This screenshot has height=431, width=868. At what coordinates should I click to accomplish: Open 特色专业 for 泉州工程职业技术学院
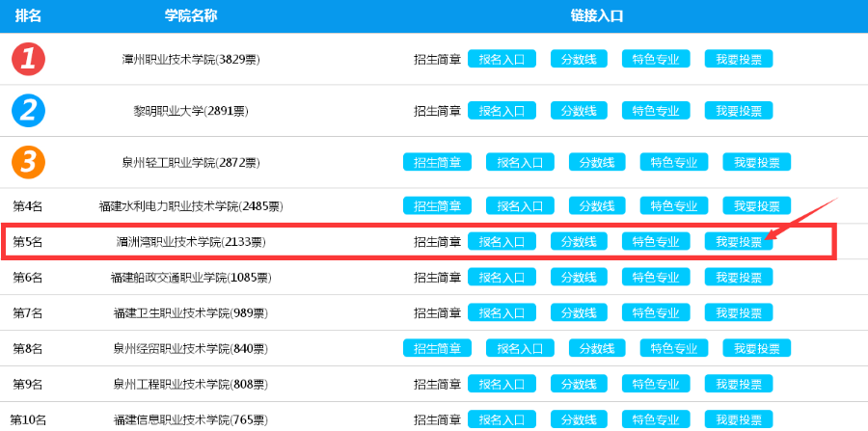655,384
